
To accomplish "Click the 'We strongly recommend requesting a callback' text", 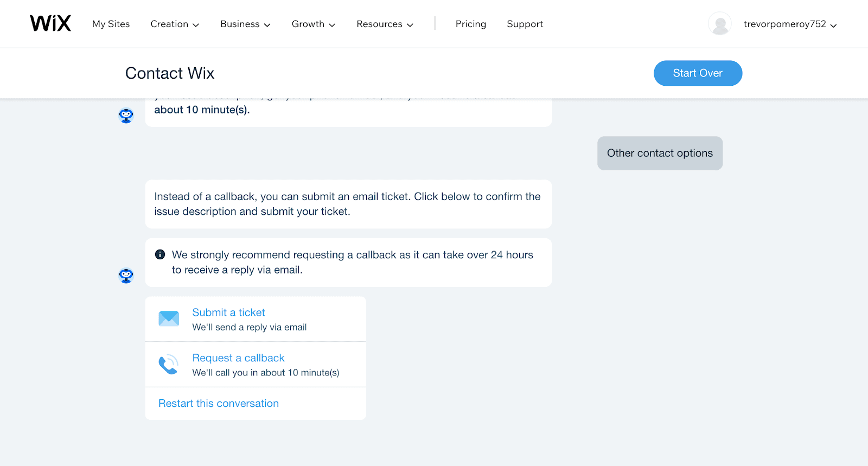I will click(x=353, y=262).
